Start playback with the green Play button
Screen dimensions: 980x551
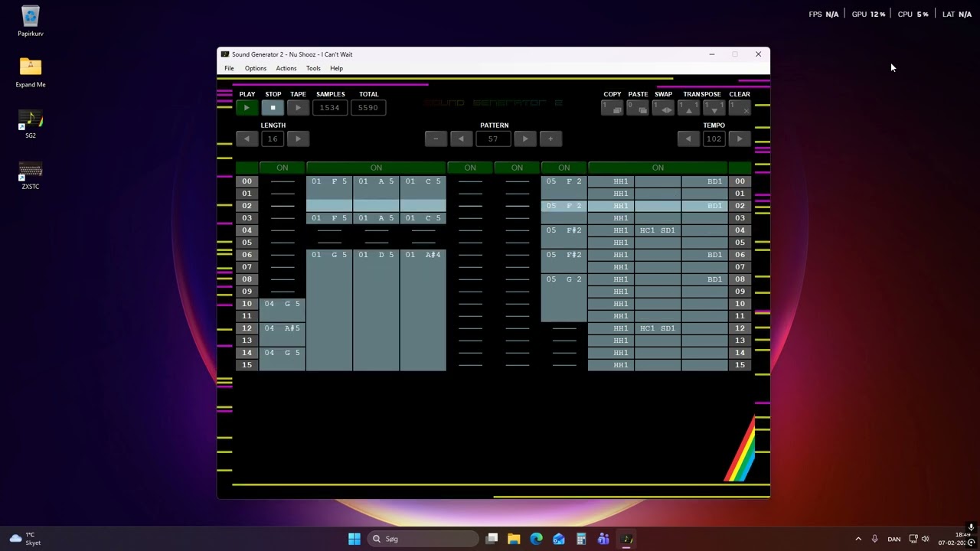(x=247, y=108)
